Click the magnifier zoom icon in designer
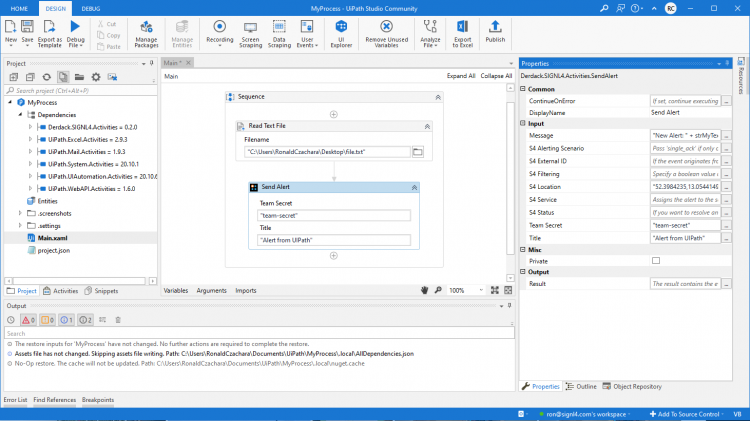This screenshot has width=750, height=421. 438,290
